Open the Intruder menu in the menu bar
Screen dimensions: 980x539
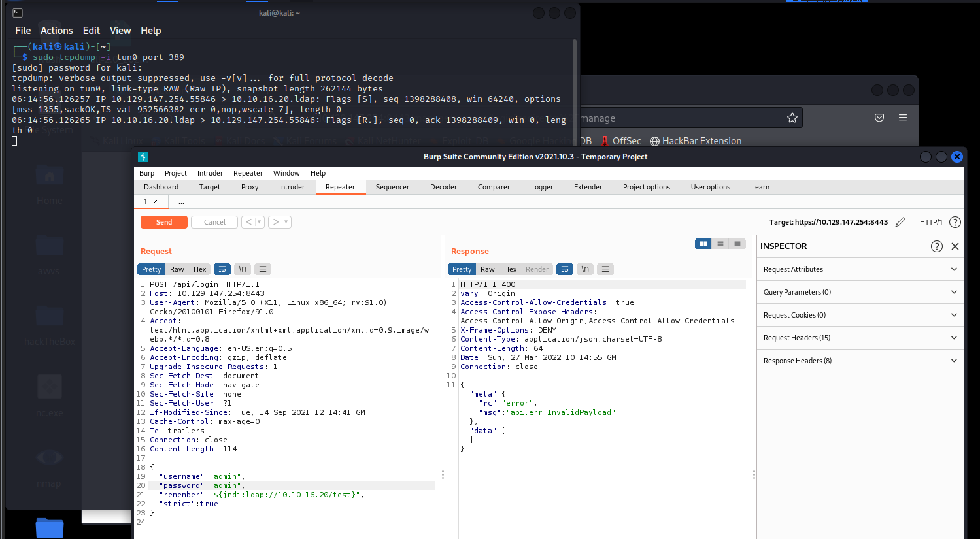point(210,173)
